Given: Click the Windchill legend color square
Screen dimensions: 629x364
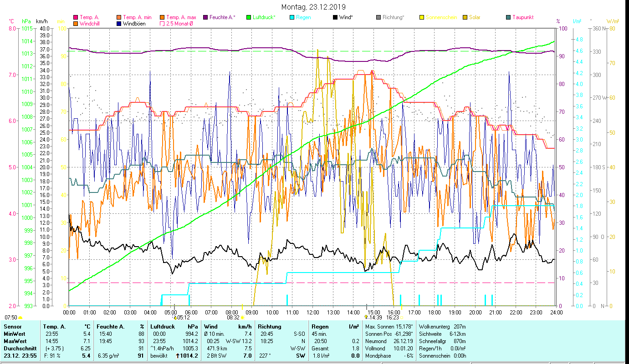Looking at the screenshot, I should [x=76, y=24].
